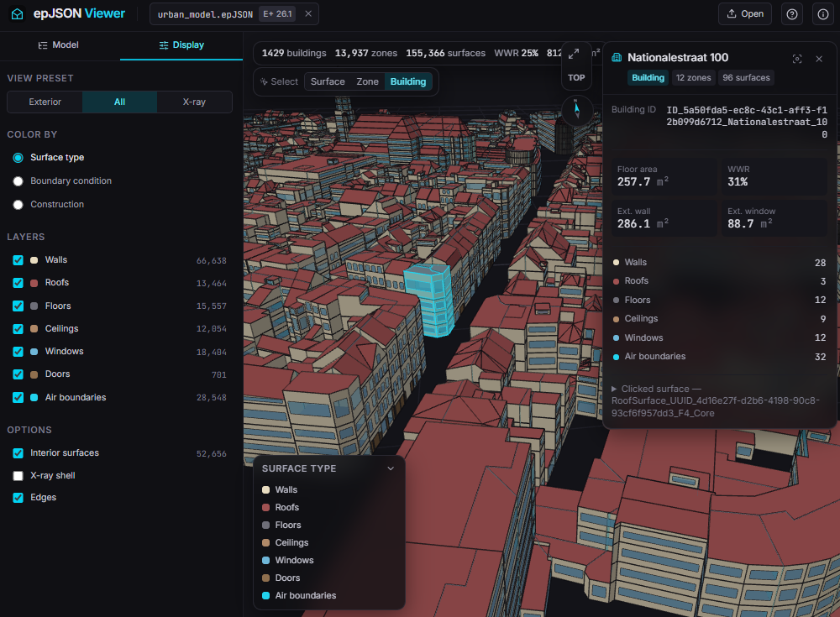The width and height of the screenshot is (840, 617).
Task: Toggle the Floors layer checkbox
Action: (18, 306)
